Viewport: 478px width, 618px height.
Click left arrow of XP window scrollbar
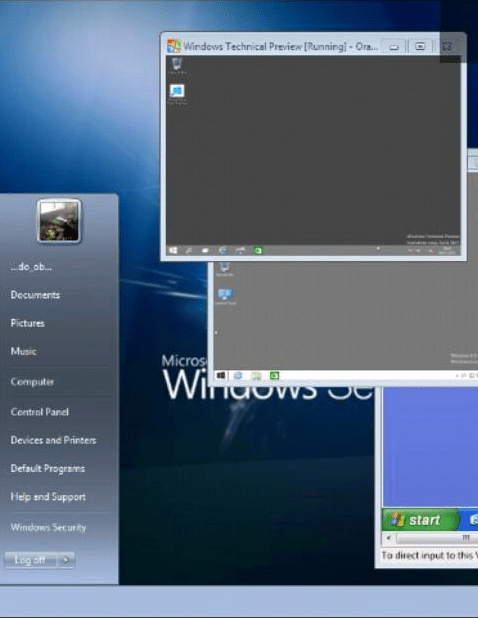(389, 538)
